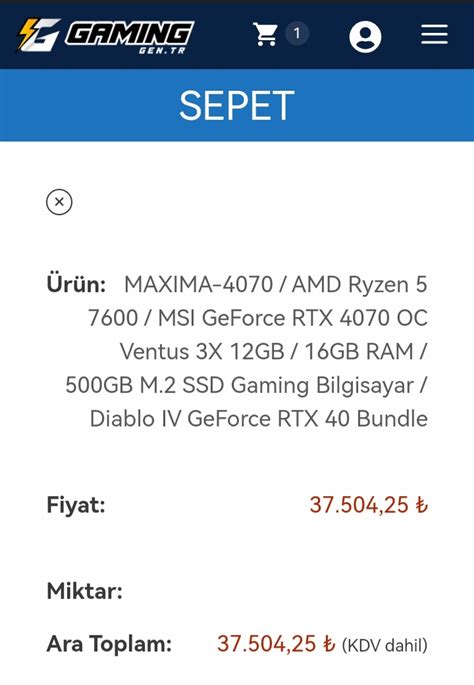Click the Ara Toplam amount 37.504,25 ₺

pos(276,644)
